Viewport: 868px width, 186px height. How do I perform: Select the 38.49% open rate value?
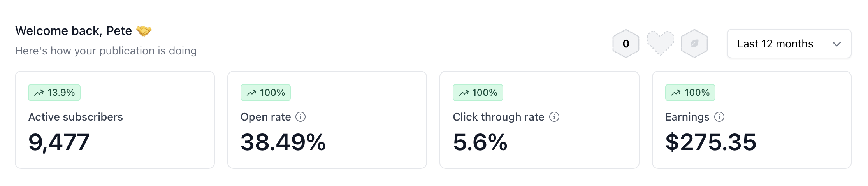coord(283,142)
